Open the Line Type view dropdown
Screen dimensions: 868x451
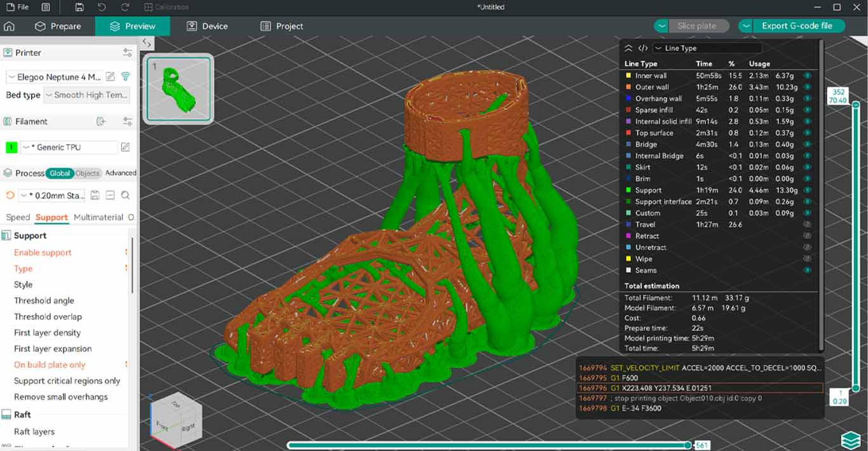pos(707,48)
